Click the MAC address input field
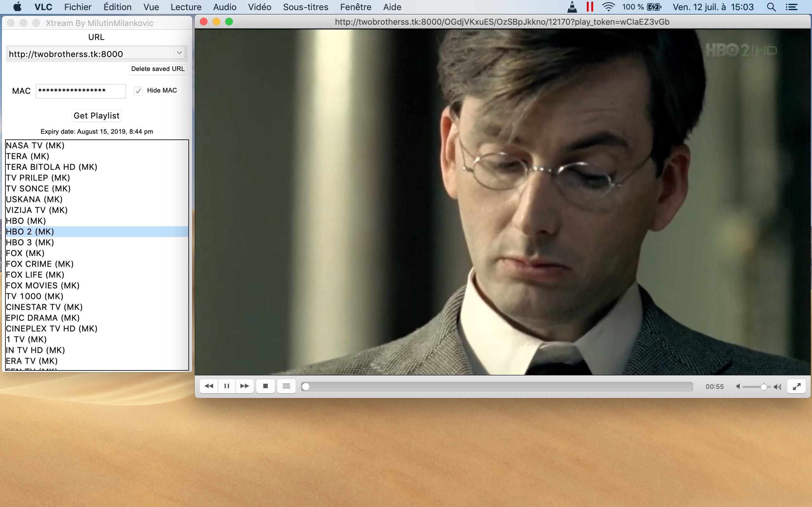Screen dimensions: 812x507 (x=81, y=91)
